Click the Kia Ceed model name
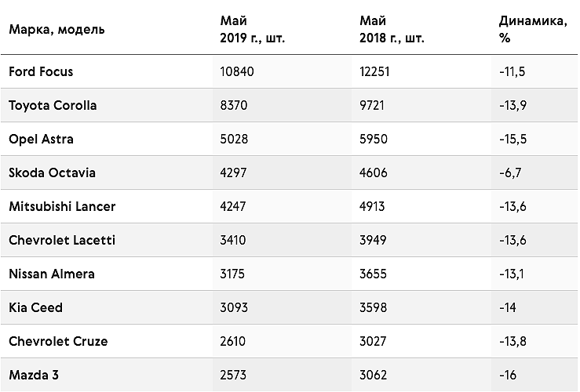The image size is (580, 392). (x=36, y=307)
